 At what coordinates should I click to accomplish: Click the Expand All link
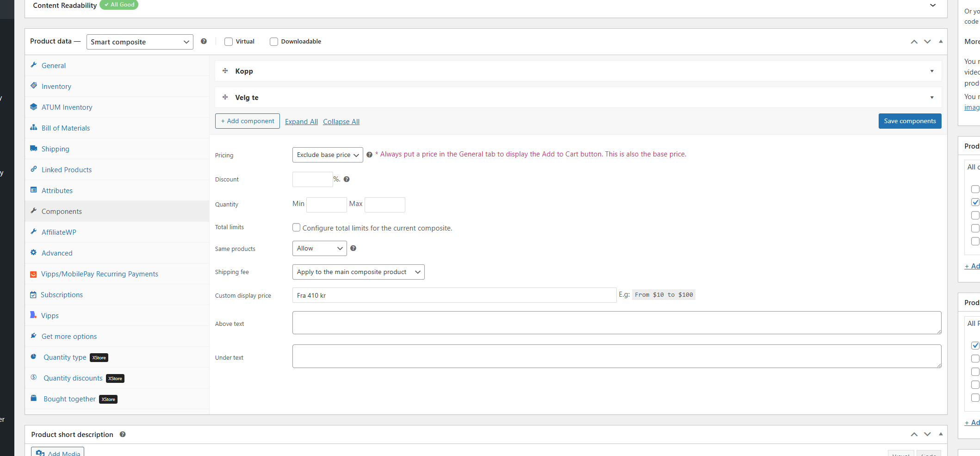[301, 122]
